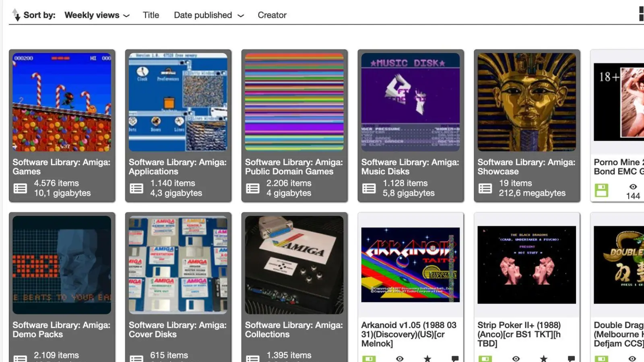Click the sort direction arrows icon
Image resolution: width=644 pixels, height=362 pixels.
[x=16, y=15]
